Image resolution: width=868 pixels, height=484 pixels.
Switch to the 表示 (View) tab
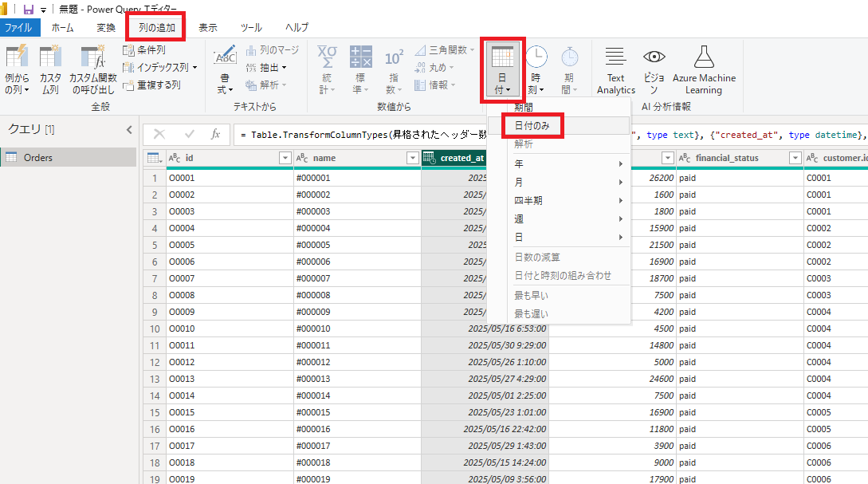(207, 28)
